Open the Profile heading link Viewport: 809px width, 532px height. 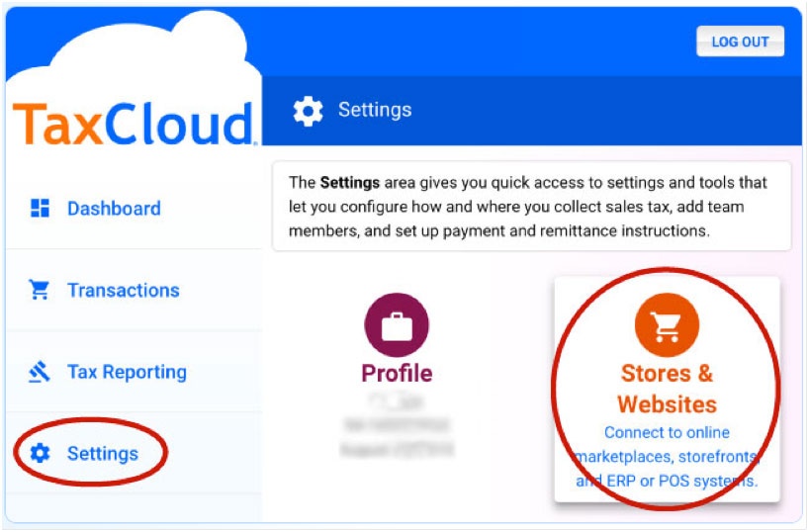click(397, 373)
